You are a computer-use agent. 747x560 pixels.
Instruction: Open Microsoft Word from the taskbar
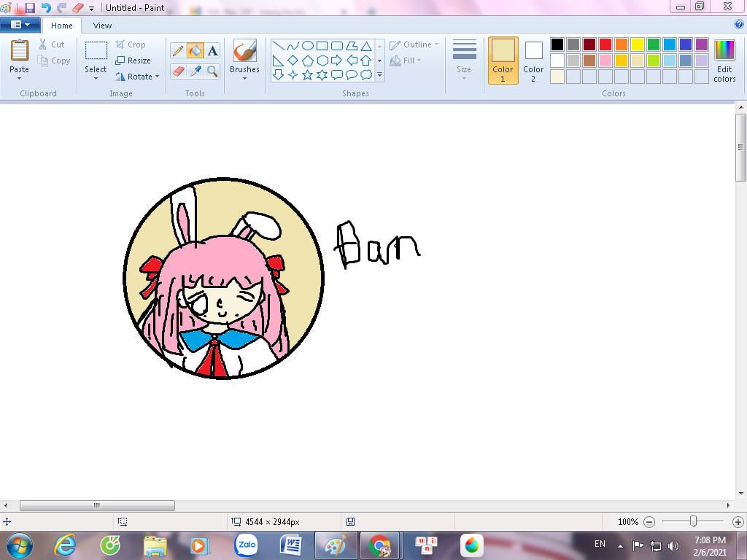(x=290, y=545)
